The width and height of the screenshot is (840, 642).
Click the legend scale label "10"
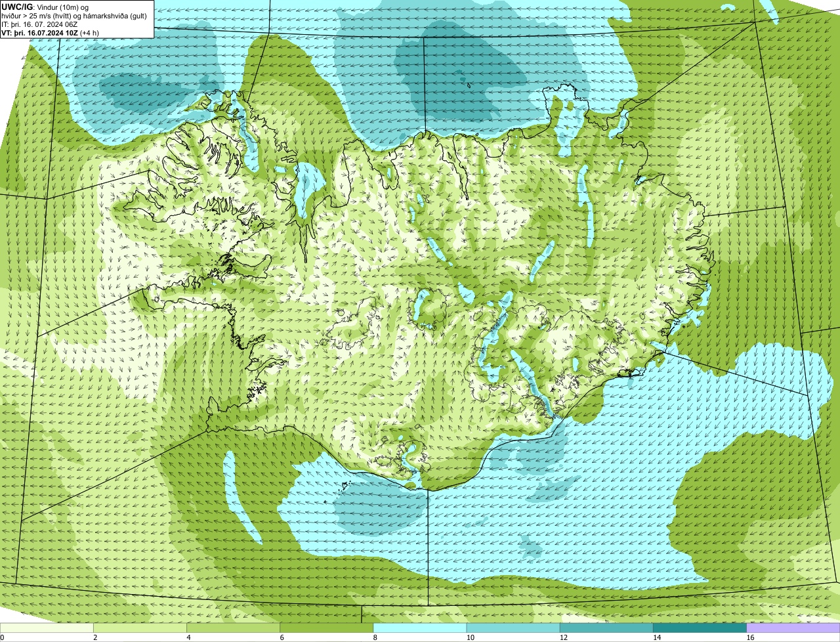(x=470, y=637)
